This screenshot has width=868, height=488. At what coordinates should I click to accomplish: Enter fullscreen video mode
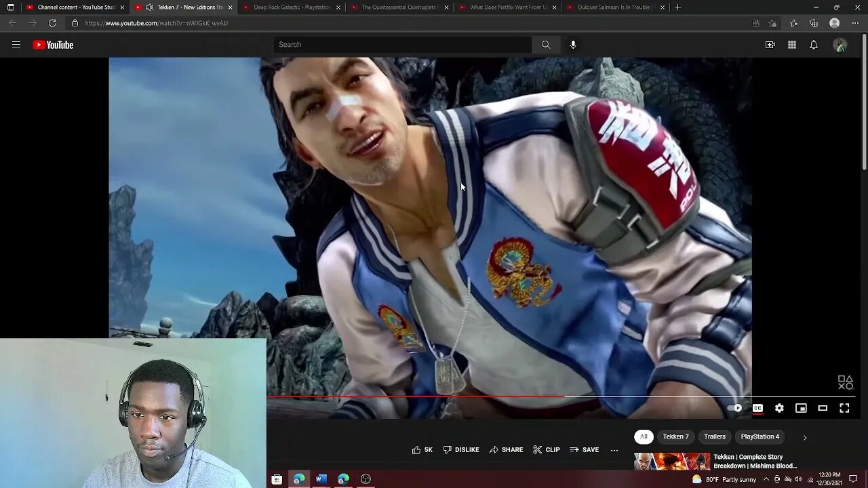click(844, 408)
